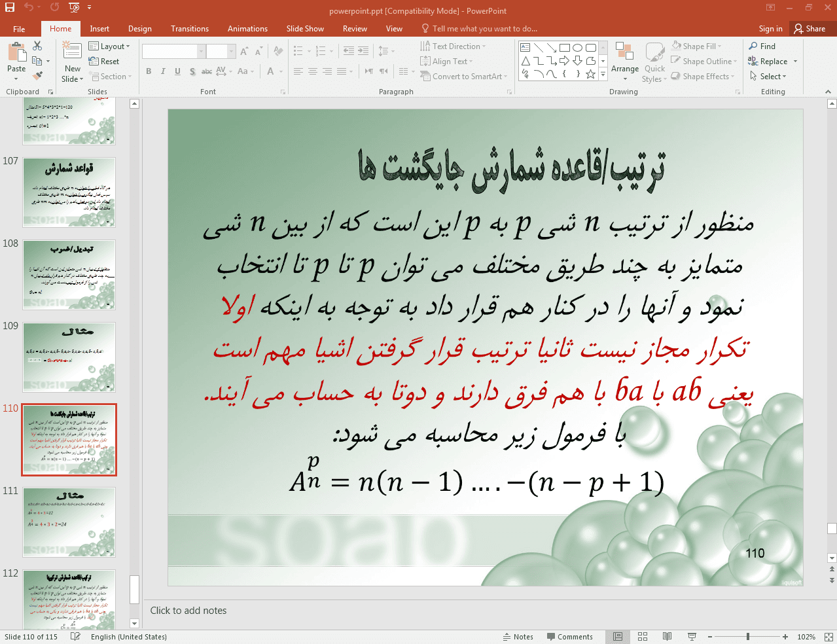Click Increase Font Size icon

244,51
